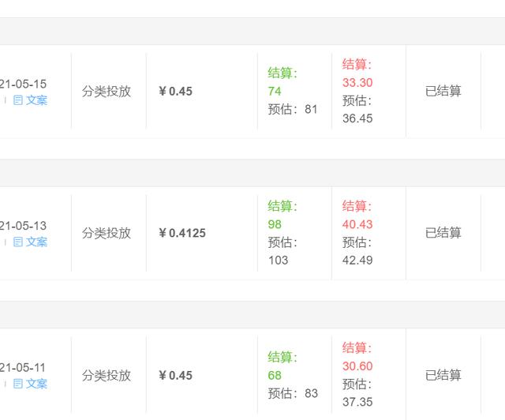Select the green settlement count 98
The height and width of the screenshot is (420, 505).
coord(275,224)
